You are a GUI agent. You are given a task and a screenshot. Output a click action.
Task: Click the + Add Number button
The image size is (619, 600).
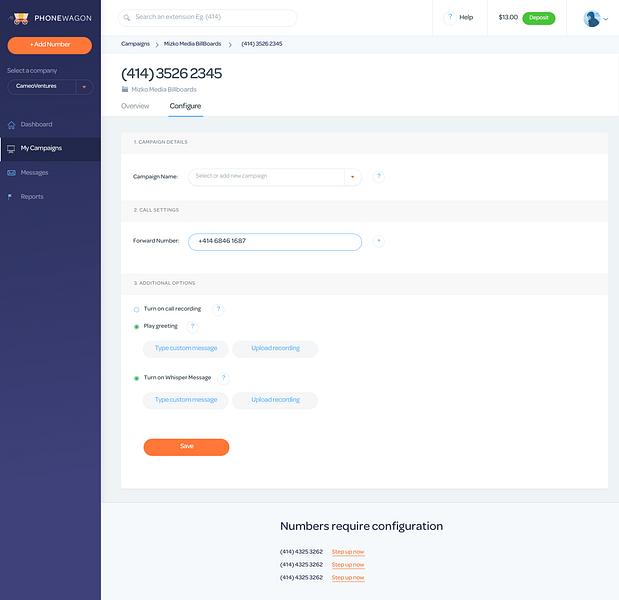(50, 45)
